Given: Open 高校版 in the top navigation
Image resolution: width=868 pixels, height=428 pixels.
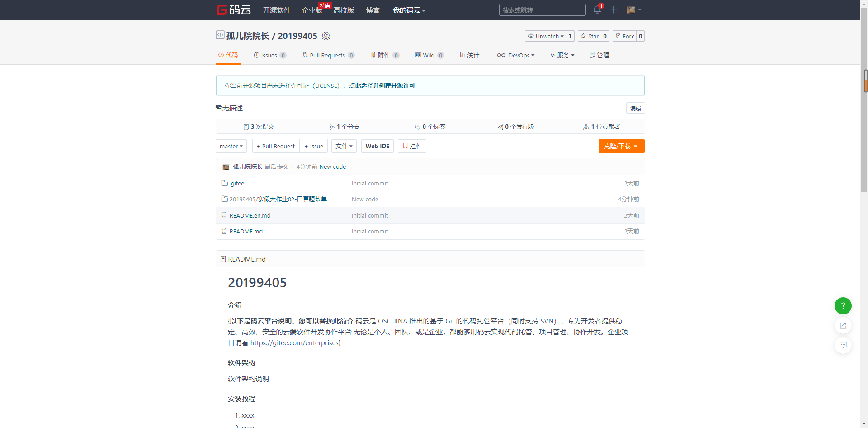Looking at the screenshot, I should click(344, 10).
